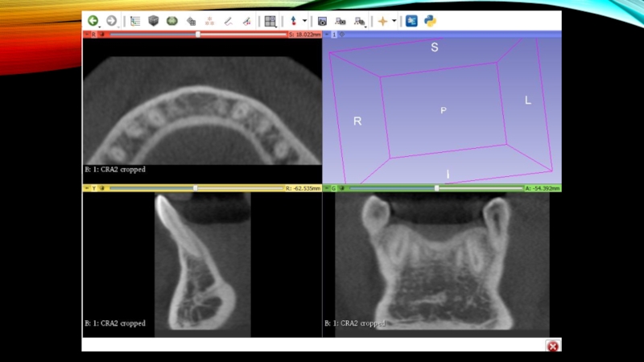
Task: Toggle the green slice view pin
Action: pos(327,188)
